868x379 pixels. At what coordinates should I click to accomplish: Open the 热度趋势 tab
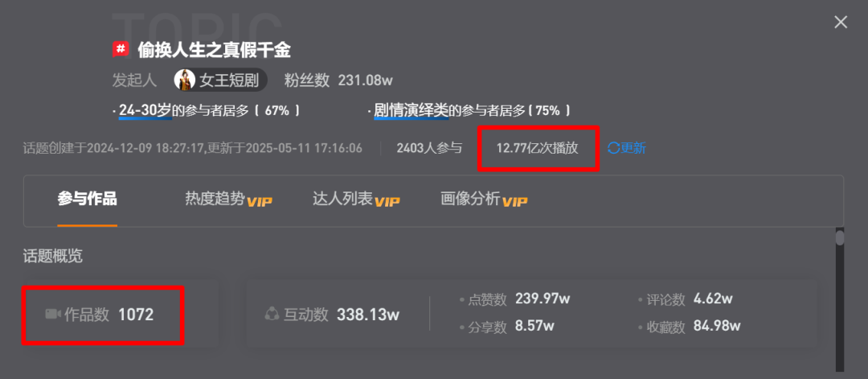[x=215, y=199]
